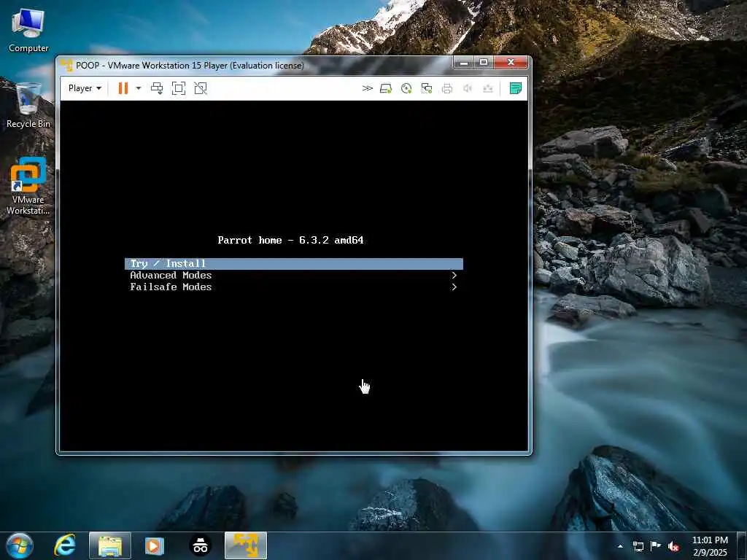Click the hard disk device icon
747x560 pixels.
tap(386, 88)
